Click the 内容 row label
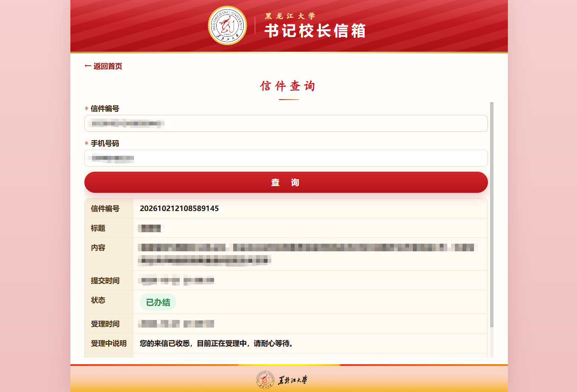This screenshot has width=577, height=392. tap(98, 247)
